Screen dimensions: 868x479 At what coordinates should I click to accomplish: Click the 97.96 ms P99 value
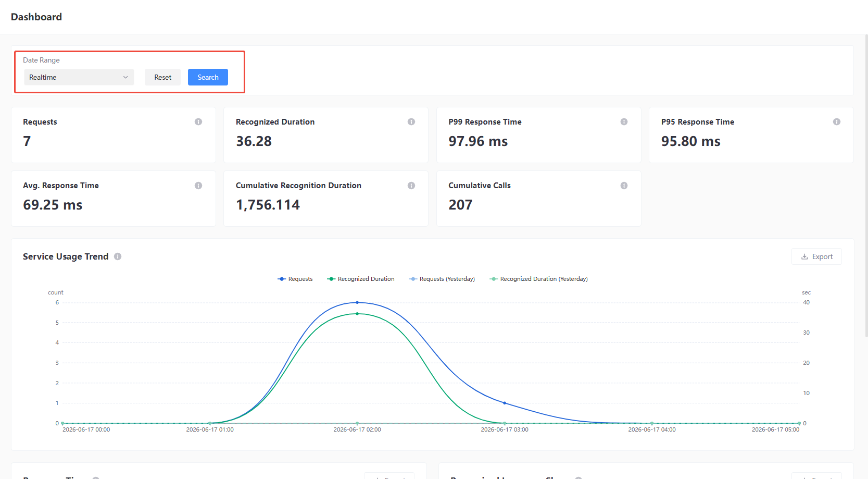(x=478, y=141)
